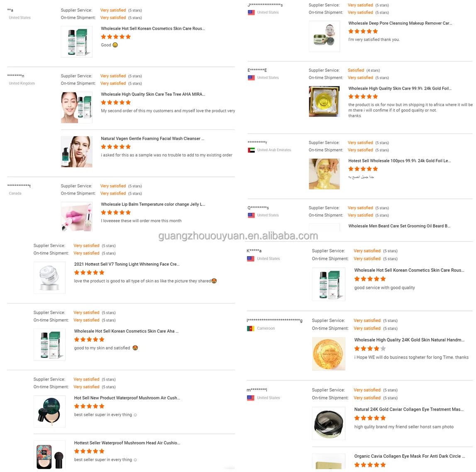The width and height of the screenshot is (476, 472).
Task: Open the pink lip balm product thumbnail
Action: click(x=77, y=216)
